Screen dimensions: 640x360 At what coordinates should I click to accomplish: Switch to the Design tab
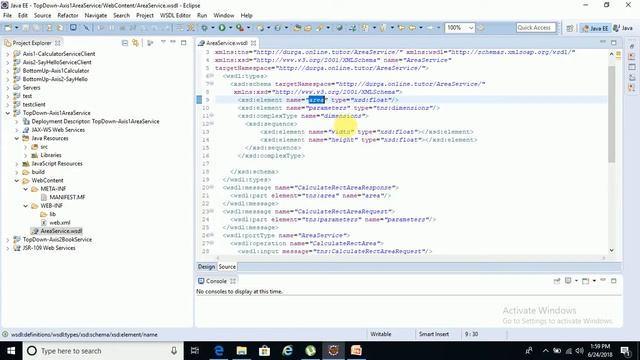coord(206,267)
